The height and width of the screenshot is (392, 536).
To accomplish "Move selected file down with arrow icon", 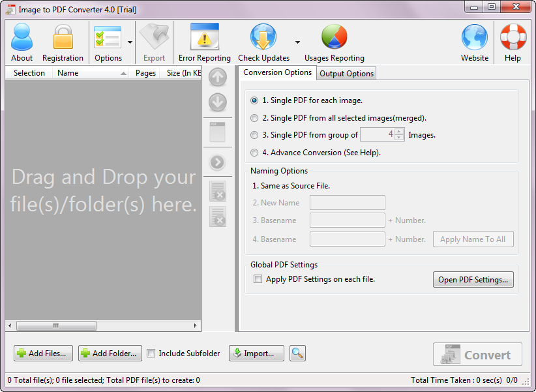I will [x=217, y=102].
